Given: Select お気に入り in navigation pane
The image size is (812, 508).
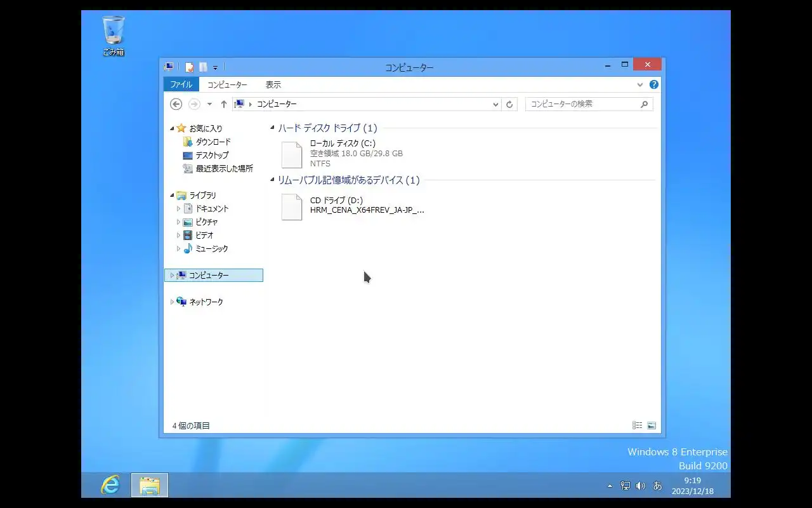Looking at the screenshot, I should 206,128.
